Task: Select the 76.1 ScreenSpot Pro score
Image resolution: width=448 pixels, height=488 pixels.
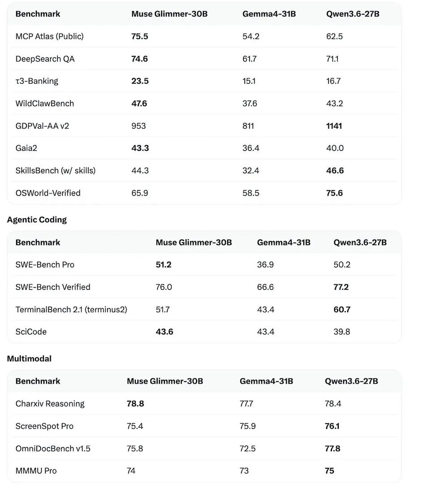Action: pyautogui.click(x=332, y=426)
